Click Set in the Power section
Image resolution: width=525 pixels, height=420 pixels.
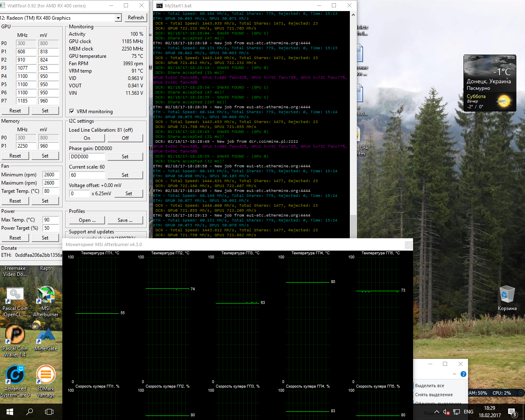tap(45, 238)
